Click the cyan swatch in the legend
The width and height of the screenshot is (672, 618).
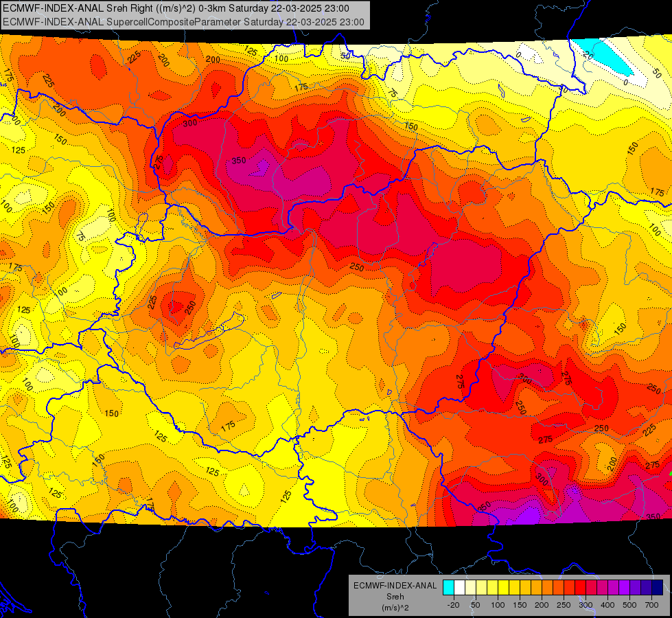(x=449, y=587)
